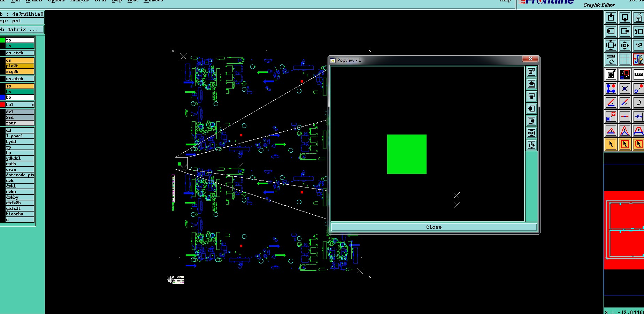Image resolution: width=644 pixels, height=314 pixels.
Task: Click the green square in Popview
Action: [x=407, y=154]
